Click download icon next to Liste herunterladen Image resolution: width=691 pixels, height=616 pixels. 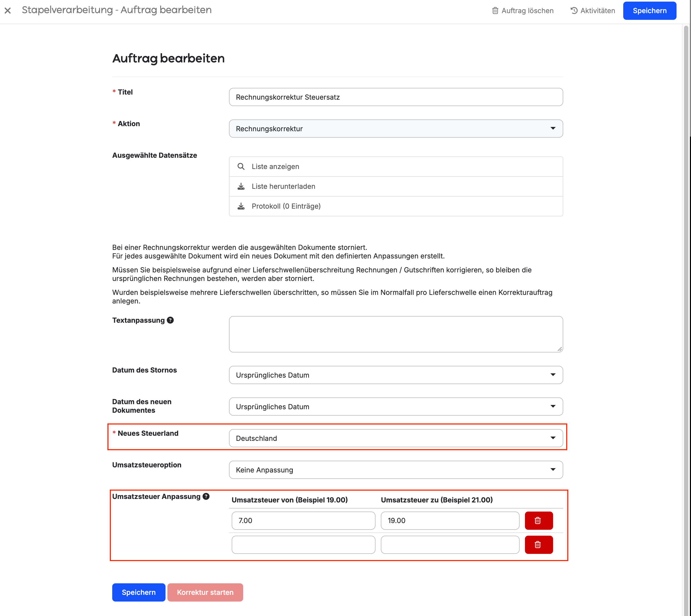[241, 186]
